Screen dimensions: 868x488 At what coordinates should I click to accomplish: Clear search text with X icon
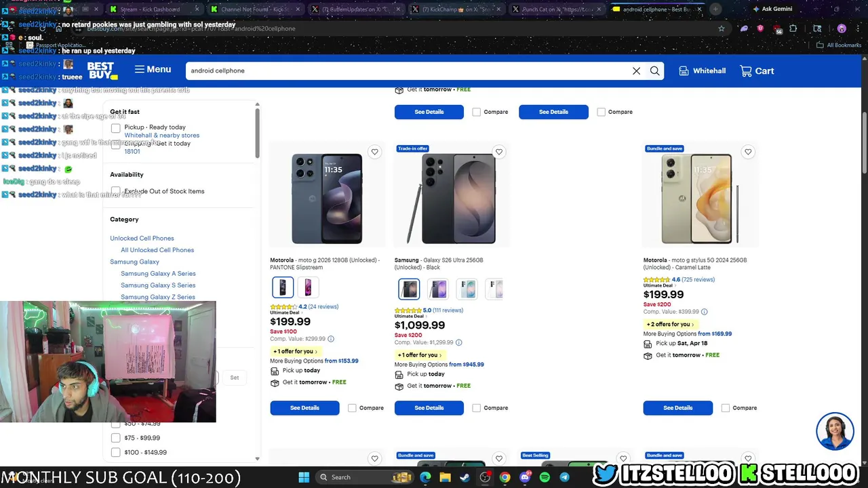point(636,70)
